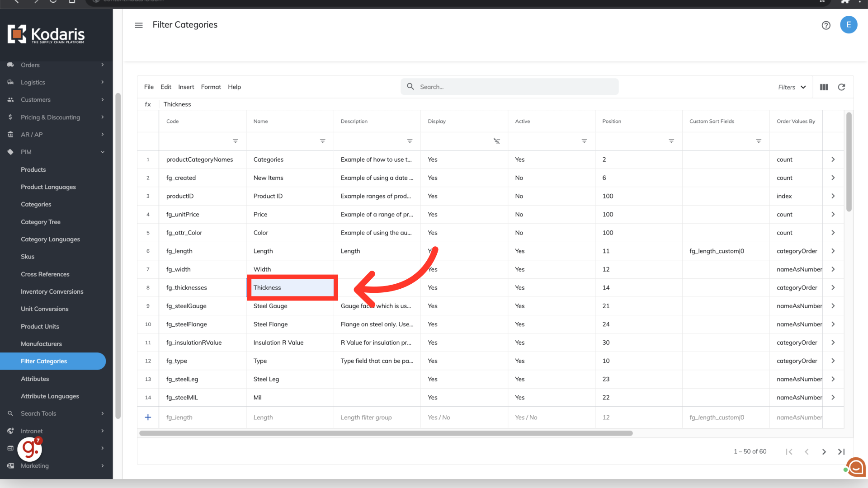Open the column chooser icon
Screen dimensions: 868x488
click(x=824, y=87)
